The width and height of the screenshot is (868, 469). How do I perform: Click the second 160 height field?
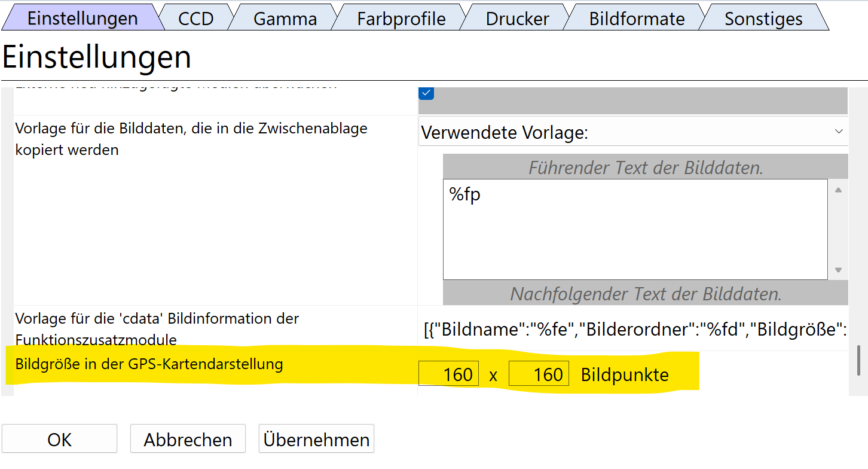click(x=539, y=374)
